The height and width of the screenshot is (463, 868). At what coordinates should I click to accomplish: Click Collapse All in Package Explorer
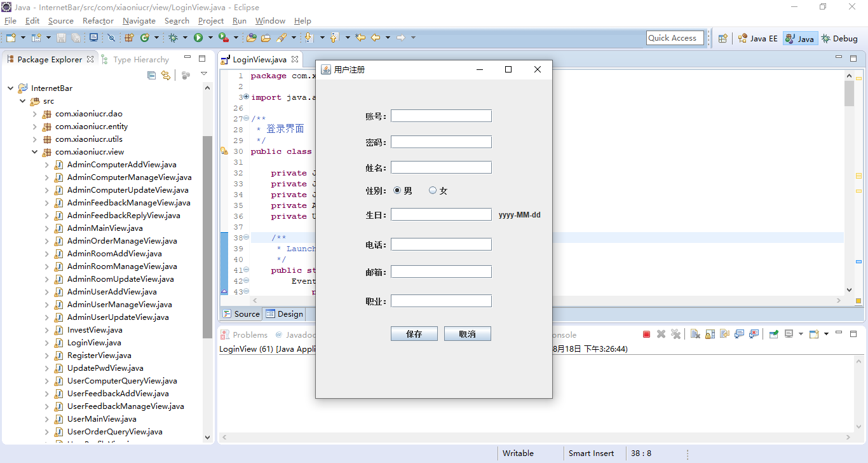point(151,75)
